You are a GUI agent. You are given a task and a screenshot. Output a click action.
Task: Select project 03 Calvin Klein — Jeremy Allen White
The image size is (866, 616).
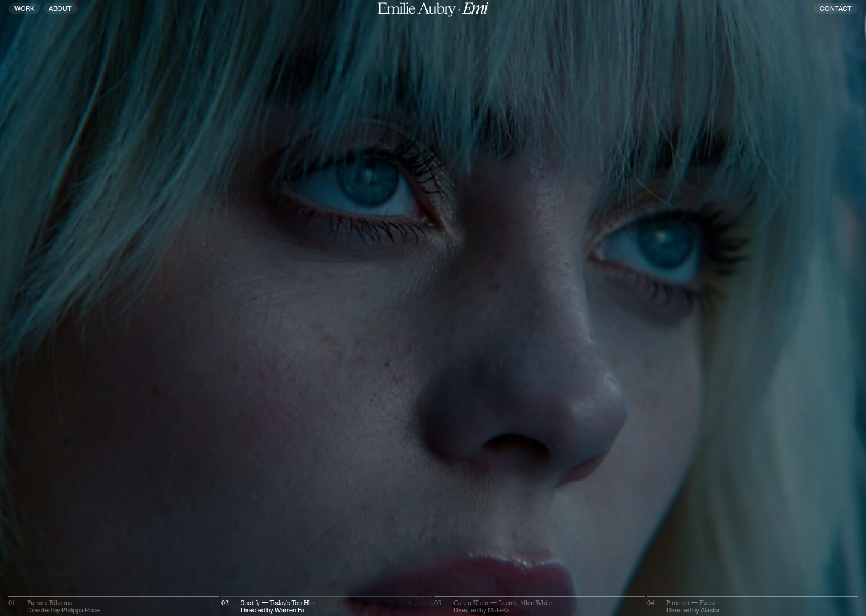pyautogui.click(x=539, y=606)
